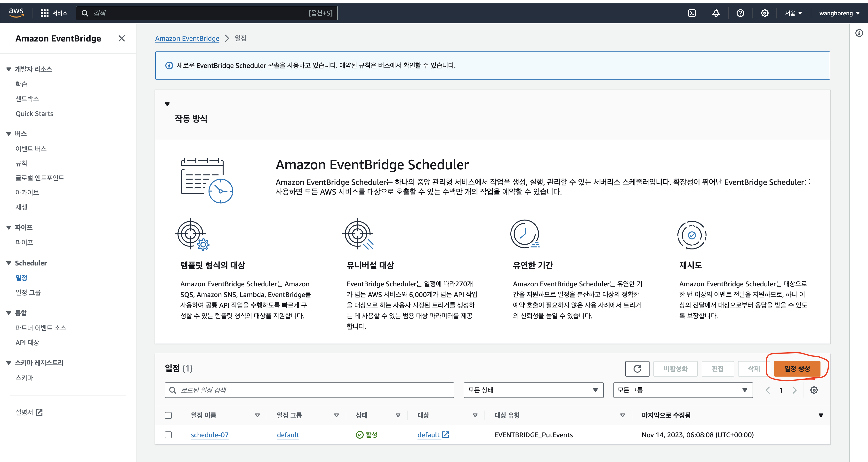Click the info icon in the blue banner
868x462 pixels.
169,66
